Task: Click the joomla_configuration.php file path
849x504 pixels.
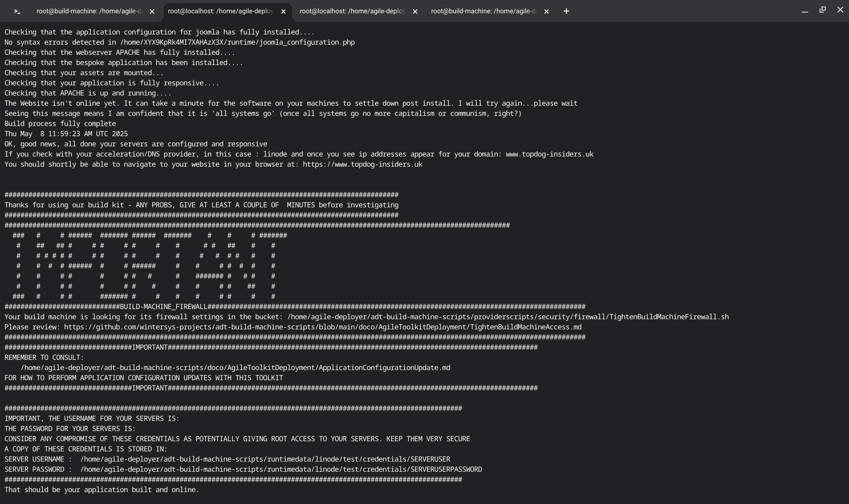Action: [237, 42]
